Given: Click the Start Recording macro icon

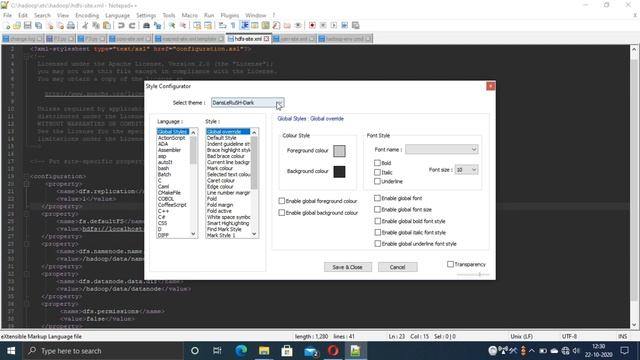Looking at the screenshot, I should (312, 25).
